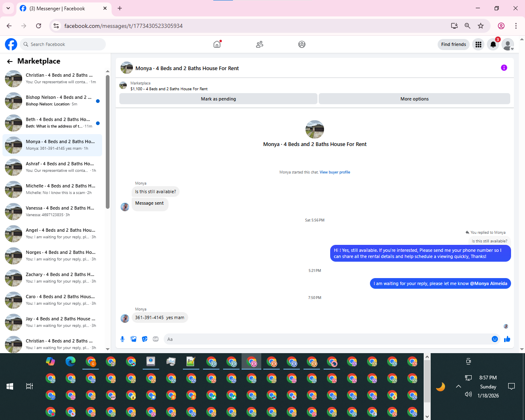Open the emoji picker in message box
Viewport: 525px width, 420px height.
click(x=495, y=339)
